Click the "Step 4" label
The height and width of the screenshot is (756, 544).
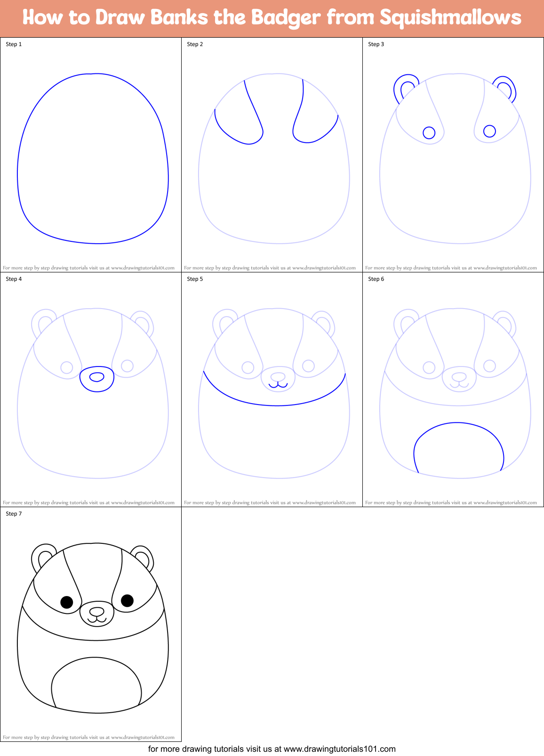[x=14, y=279]
